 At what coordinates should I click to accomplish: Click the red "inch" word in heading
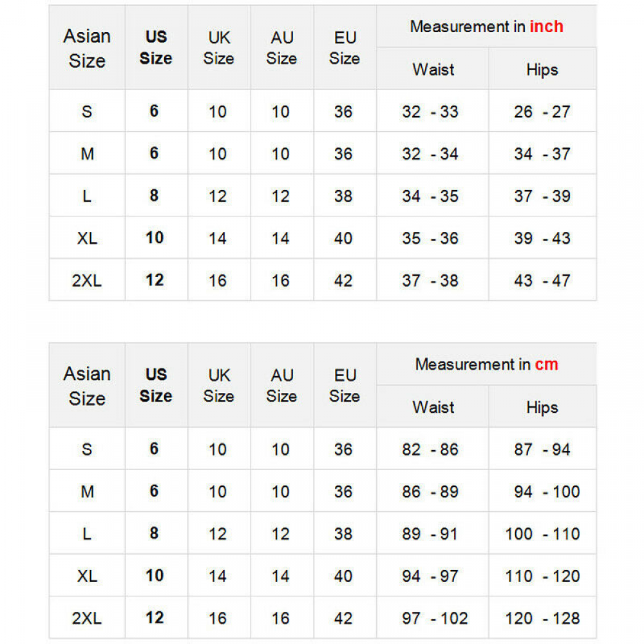[x=546, y=26]
